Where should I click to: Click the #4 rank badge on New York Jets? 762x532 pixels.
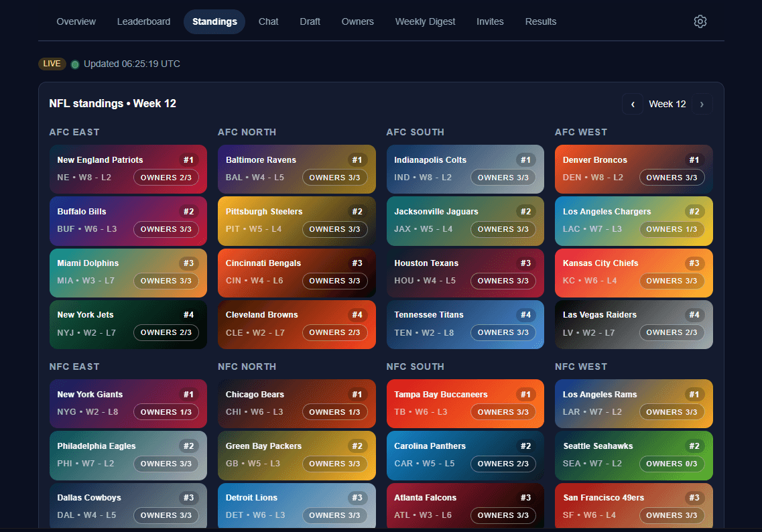tap(188, 314)
